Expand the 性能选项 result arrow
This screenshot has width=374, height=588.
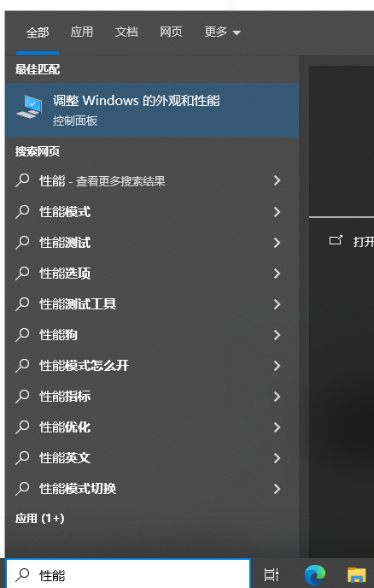click(x=277, y=273)
